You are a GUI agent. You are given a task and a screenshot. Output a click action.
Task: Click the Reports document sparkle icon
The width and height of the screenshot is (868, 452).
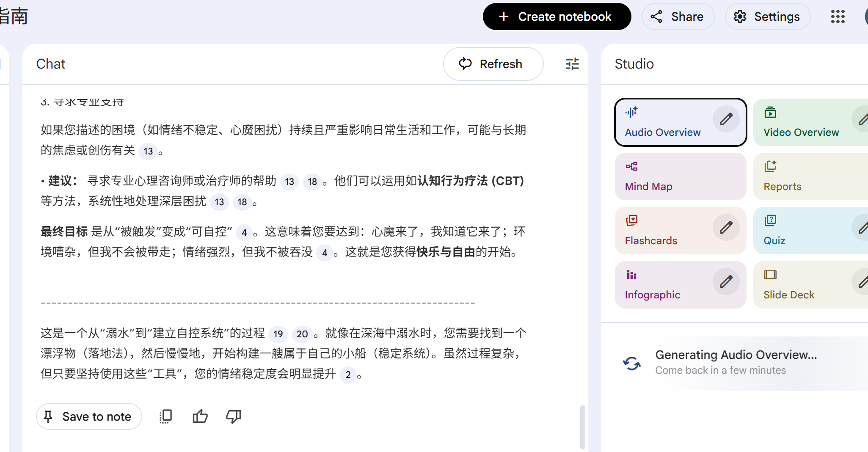click(770, 166)
